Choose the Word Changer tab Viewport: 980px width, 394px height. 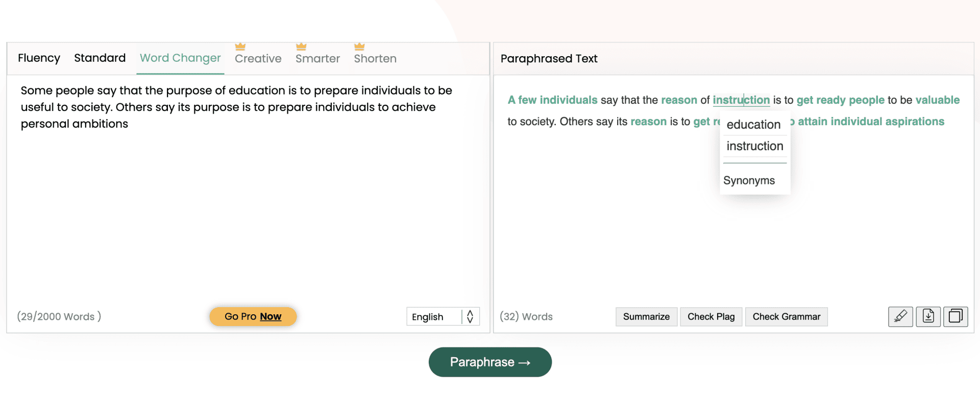[x=180, y=58]
